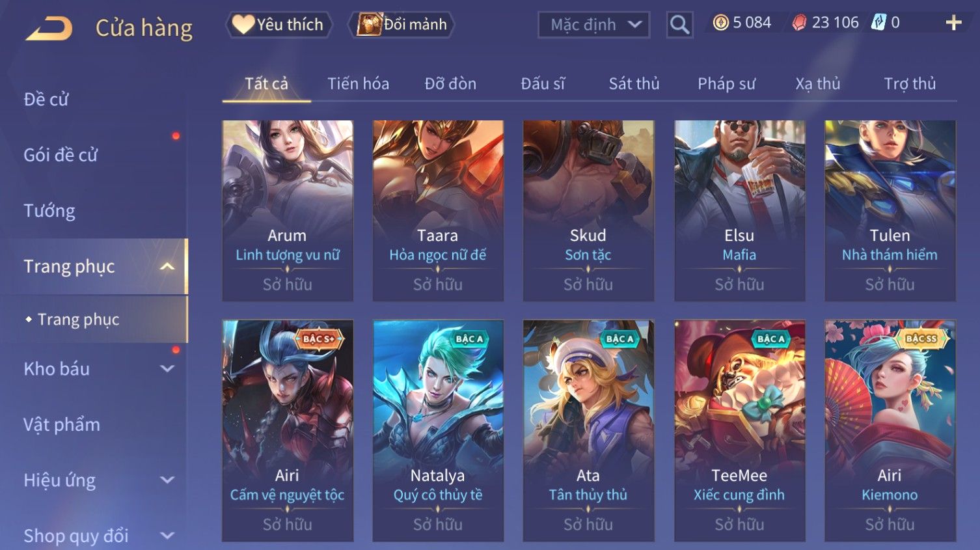Click the heart icon in Yêu thích
The height and width of the screenshot is (550, 980).
(243, 24)
